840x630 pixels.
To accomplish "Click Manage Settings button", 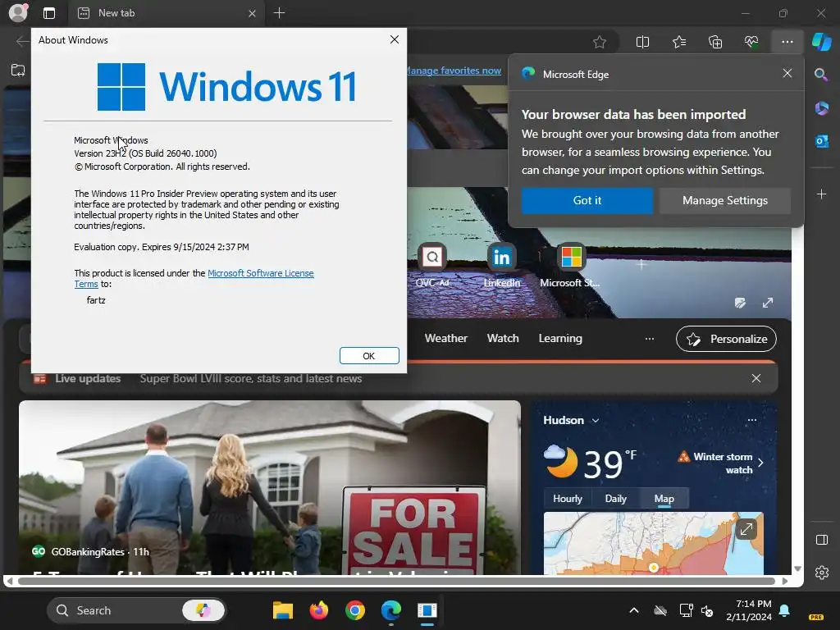I will coord(725,200).
